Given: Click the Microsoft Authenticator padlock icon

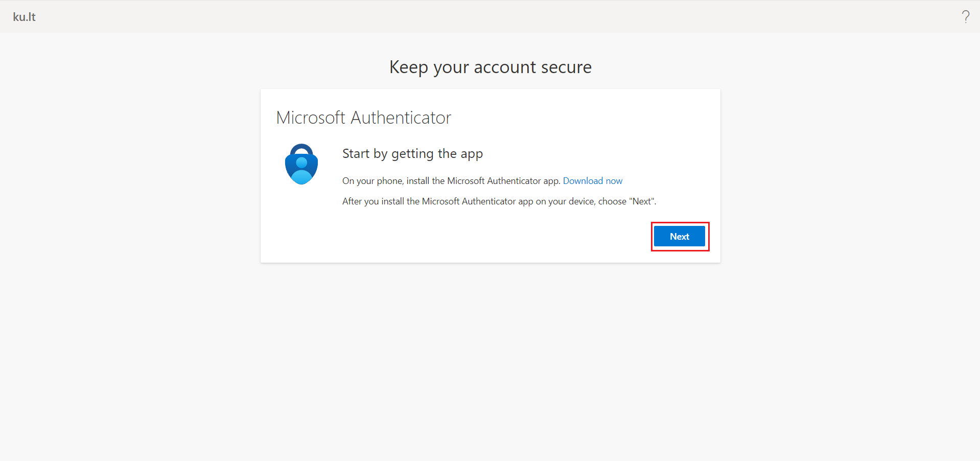Looking at the screenshot, I should 301,164.
